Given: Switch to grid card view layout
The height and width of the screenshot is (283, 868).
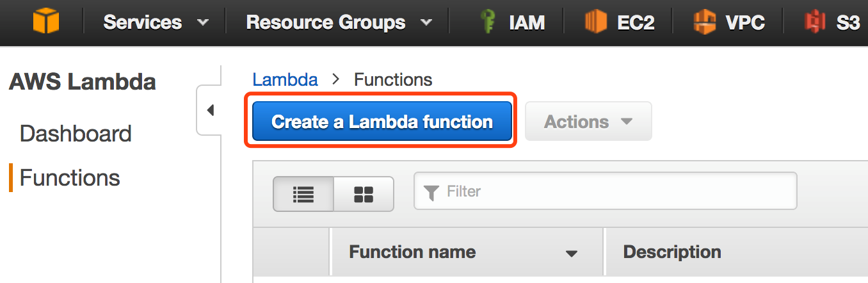Looking at the screenshot, I should tap(364, 194).
